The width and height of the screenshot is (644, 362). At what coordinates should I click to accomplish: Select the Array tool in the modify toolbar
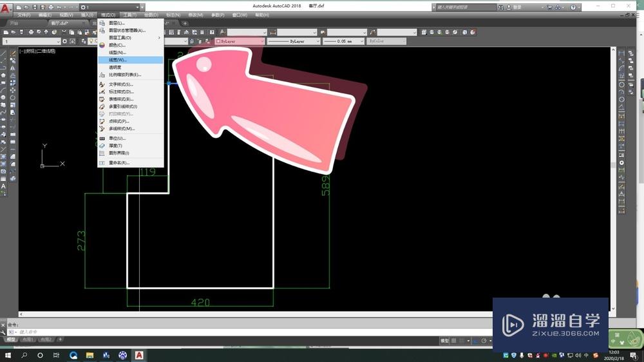[x=13, y=82]
